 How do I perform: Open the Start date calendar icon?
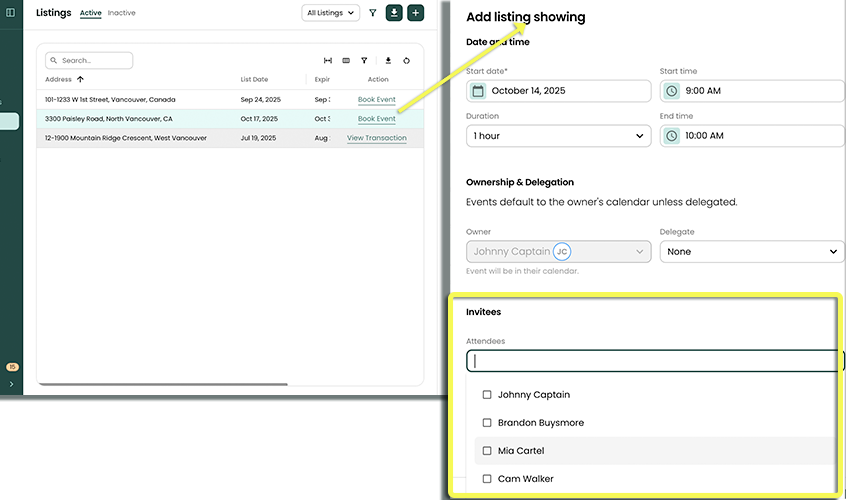[478, 91]
